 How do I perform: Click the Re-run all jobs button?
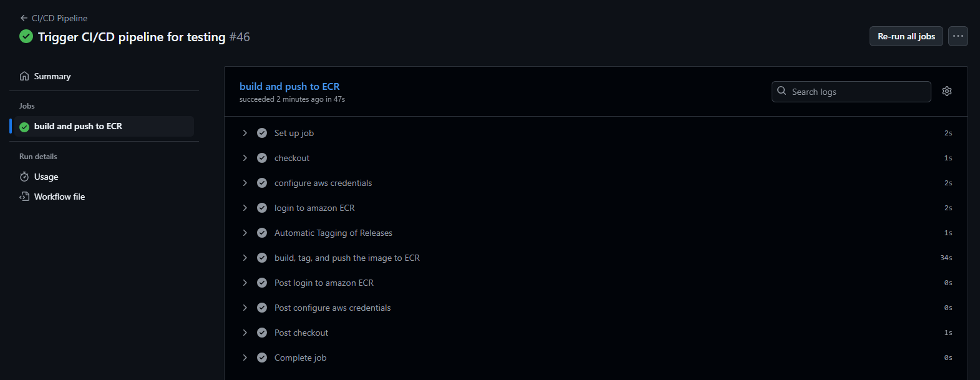906,36
